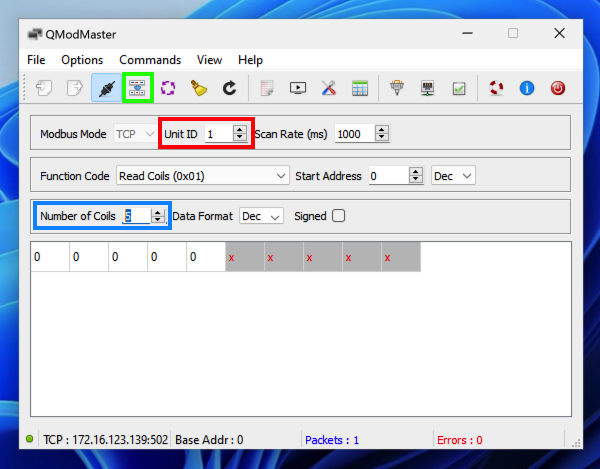Open the Tools wrench and screwdriver icon
This screenshot has width=600, height=469.
coord(329,88)
